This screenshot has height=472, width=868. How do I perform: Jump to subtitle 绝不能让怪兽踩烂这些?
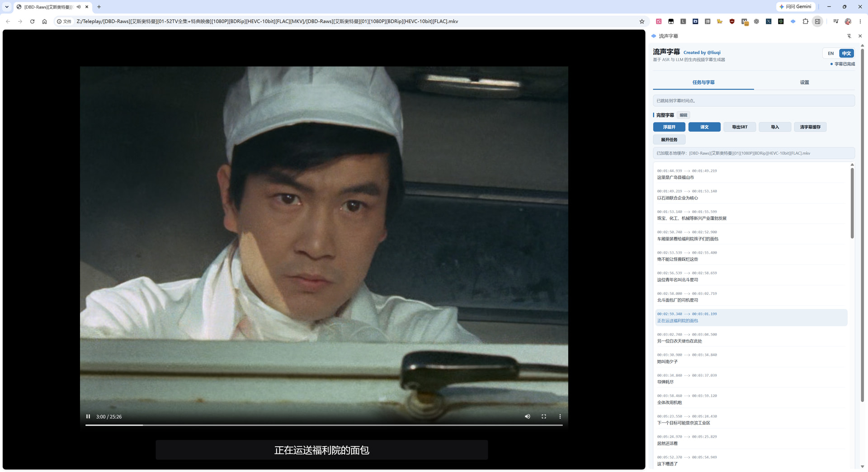pyautogui.click(x=751, y=256)
